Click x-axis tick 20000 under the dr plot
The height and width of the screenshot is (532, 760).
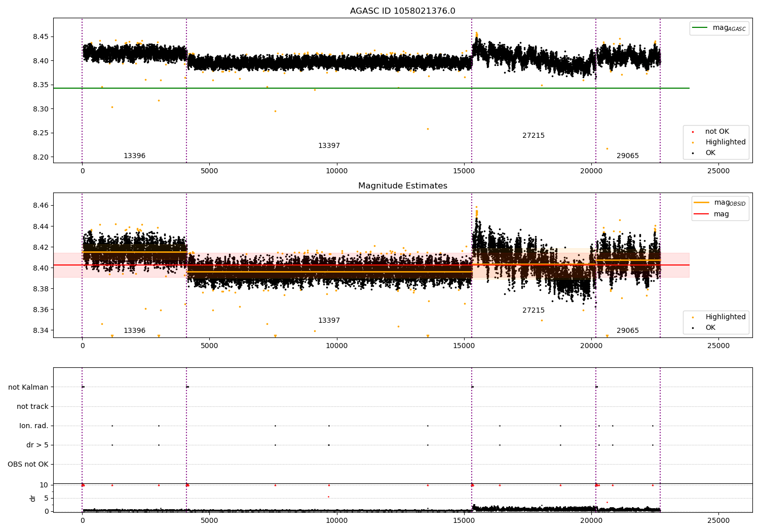(591, 520)
